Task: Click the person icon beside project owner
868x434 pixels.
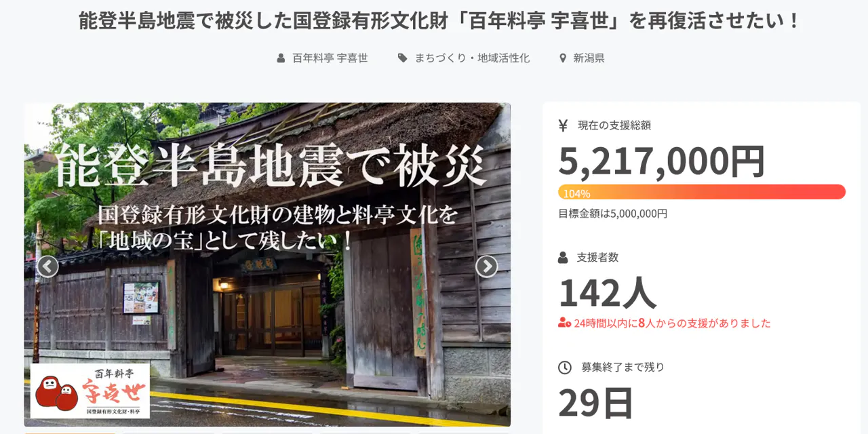Action: pyautogui.click(x=281, y=58)
